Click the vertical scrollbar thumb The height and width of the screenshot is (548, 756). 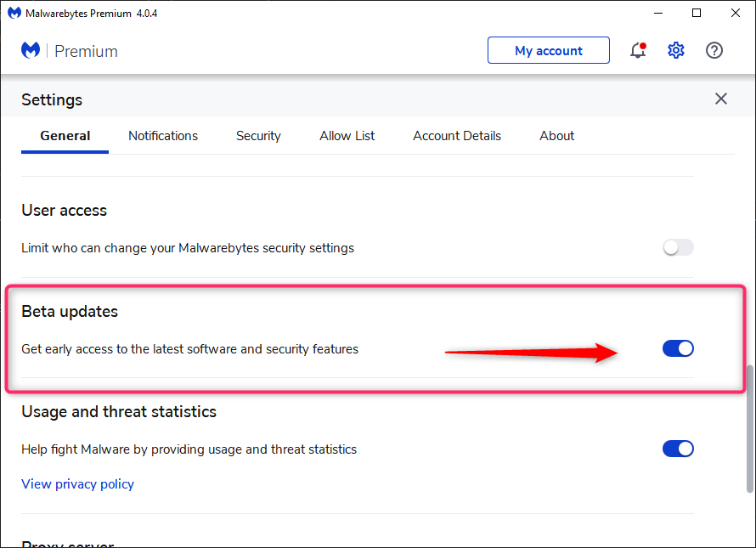point(749,429)
